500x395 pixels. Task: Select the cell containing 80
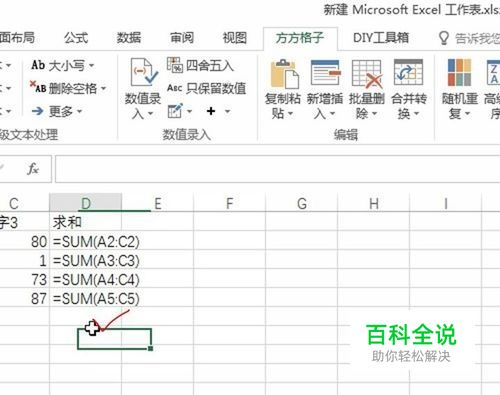[x=25, y=241]
